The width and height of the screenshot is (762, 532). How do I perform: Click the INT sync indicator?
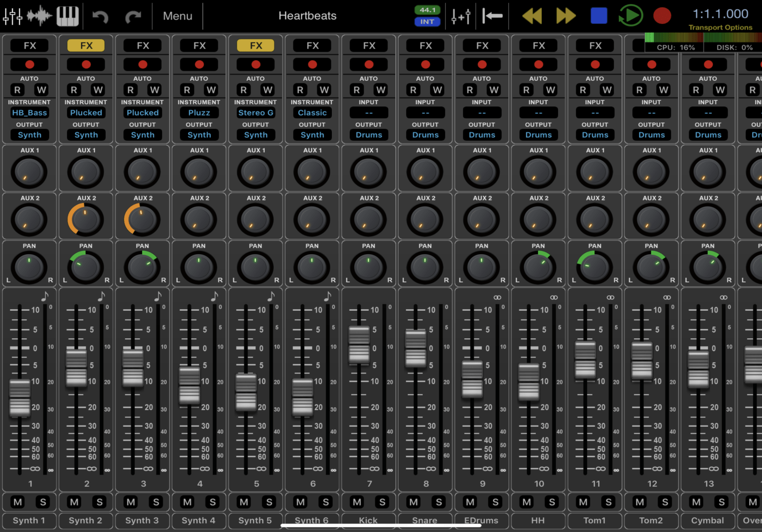tap(427, 21)
